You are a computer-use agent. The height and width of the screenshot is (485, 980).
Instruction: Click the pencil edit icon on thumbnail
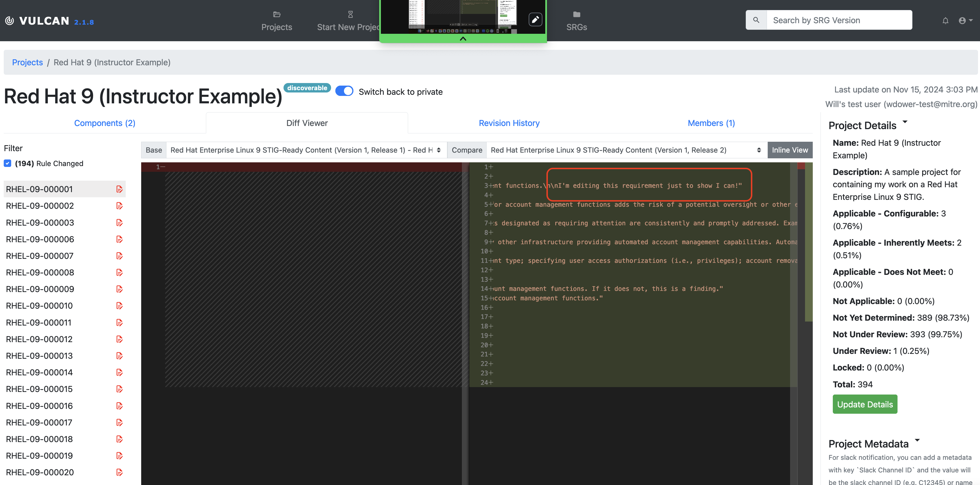pyautogui.click(x=535, y=19)
